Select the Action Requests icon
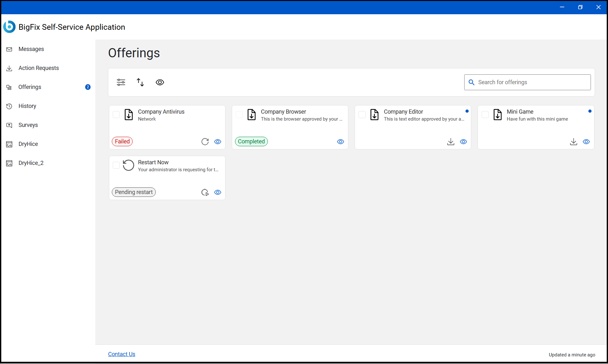This screenshot has height=364, width=608. coord(9,68)
